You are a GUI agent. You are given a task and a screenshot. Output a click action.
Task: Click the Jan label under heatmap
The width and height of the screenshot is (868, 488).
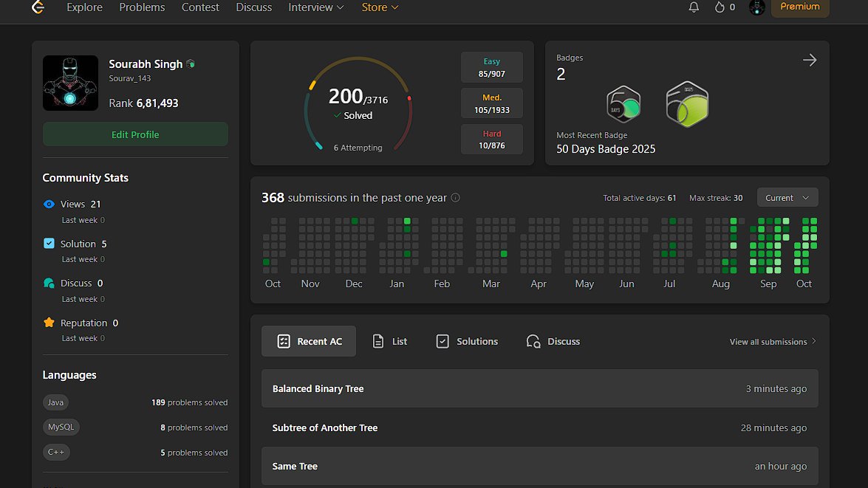pyautogui.click(x=397, y=283)
